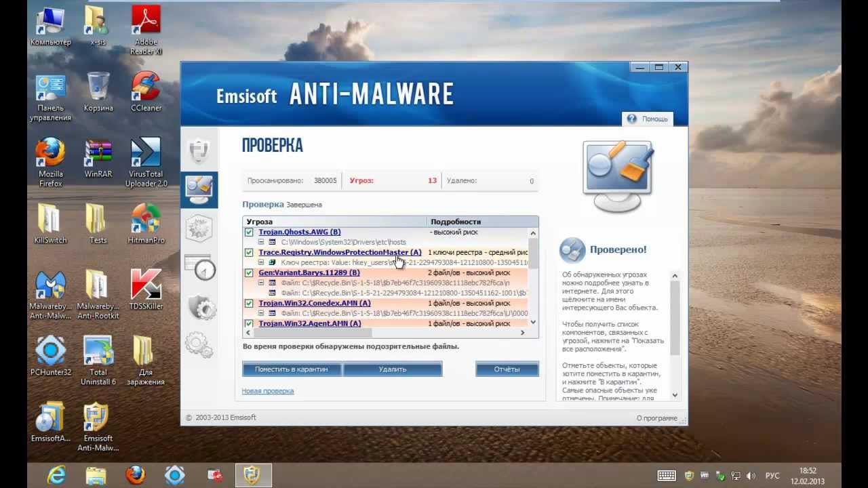
Task: Collapse the C:\Windows\System32\Drivers\etc\hosts entry
Action: coord(262,242)
